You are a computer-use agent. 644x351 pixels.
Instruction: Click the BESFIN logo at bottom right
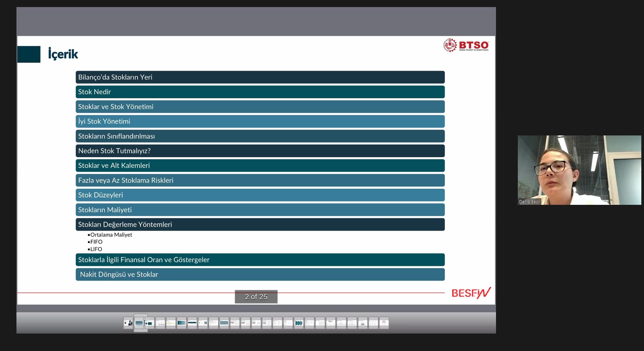coord(471,293)
